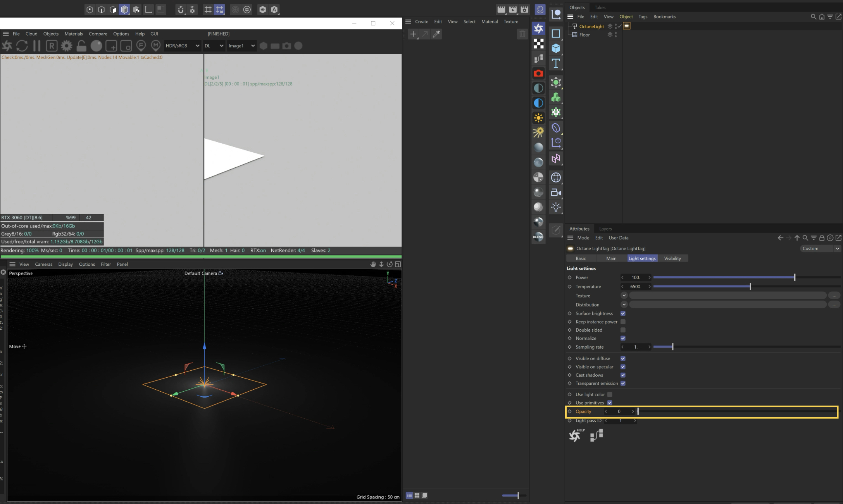Toggle the Use light color checkbox
843x504 pixels.
click(x=610, y=394)
